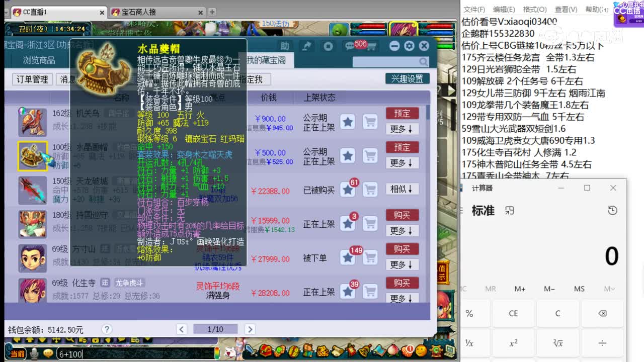Open 格式(O) menu in notepad
644x362 pixels.
(535, 9)
